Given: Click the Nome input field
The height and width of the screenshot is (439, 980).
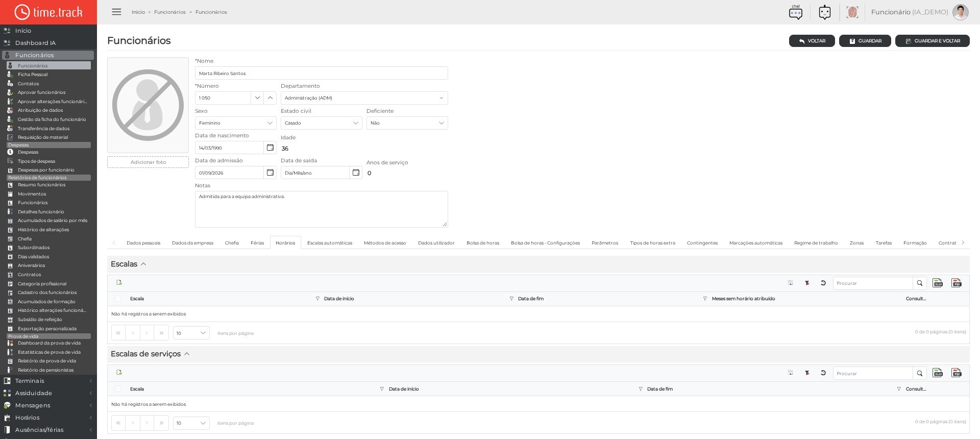Looking at the screenshot, I should tap(321, 73).
